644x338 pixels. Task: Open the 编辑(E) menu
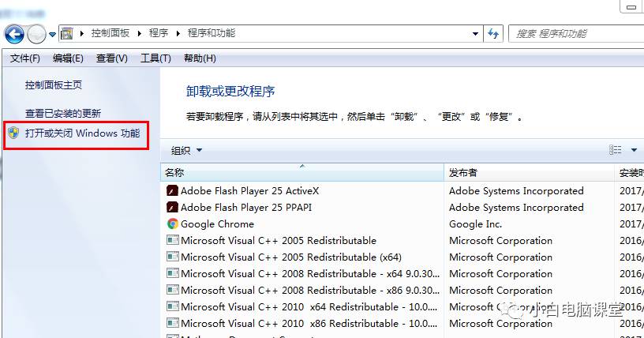click(x=68, y=58)
